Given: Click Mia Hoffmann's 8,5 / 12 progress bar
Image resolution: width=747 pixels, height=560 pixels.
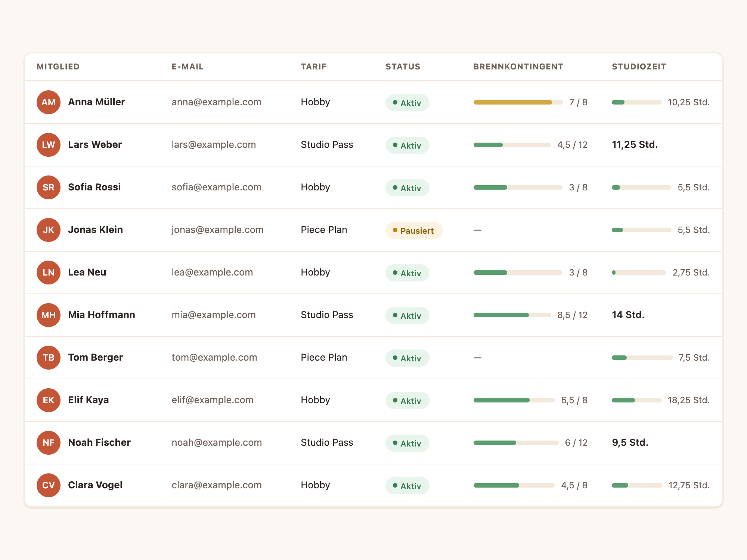Looking at the screenshot, I should [x=512, y=315].
